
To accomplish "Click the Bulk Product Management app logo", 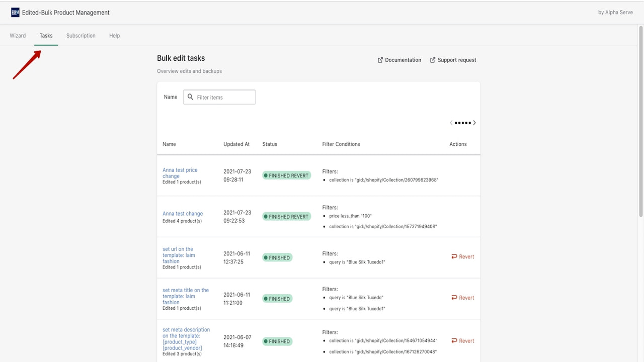I will 15,12.
